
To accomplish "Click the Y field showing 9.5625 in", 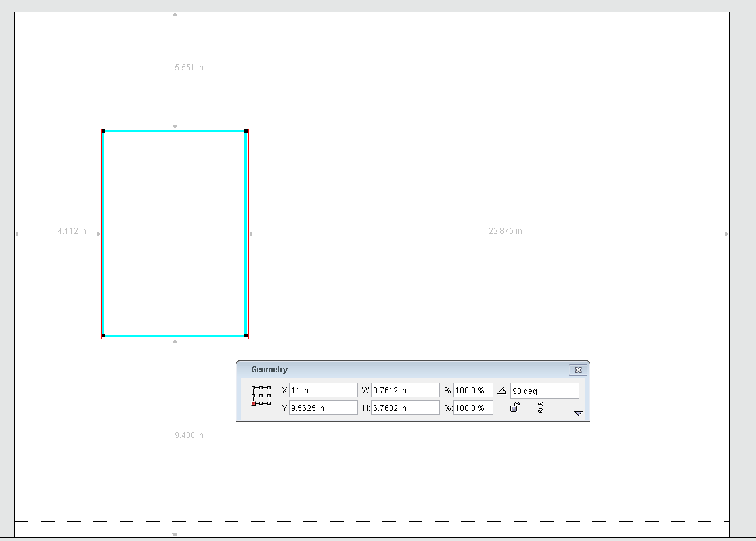I will tap(323, 408).
